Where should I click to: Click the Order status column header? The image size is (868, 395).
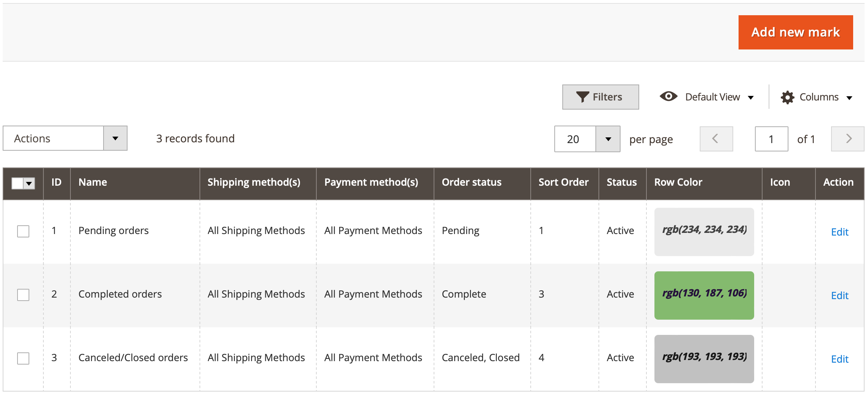(482, 183)
